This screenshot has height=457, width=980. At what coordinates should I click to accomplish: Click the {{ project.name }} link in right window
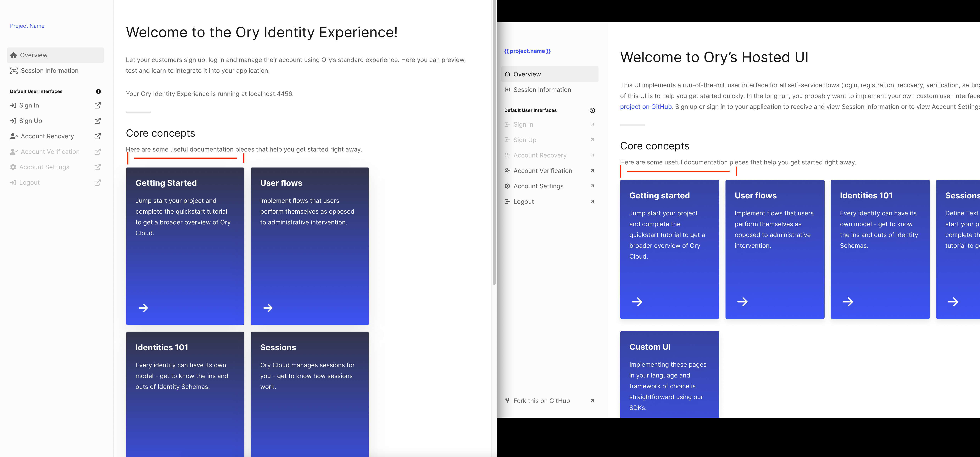coord(527,51)
